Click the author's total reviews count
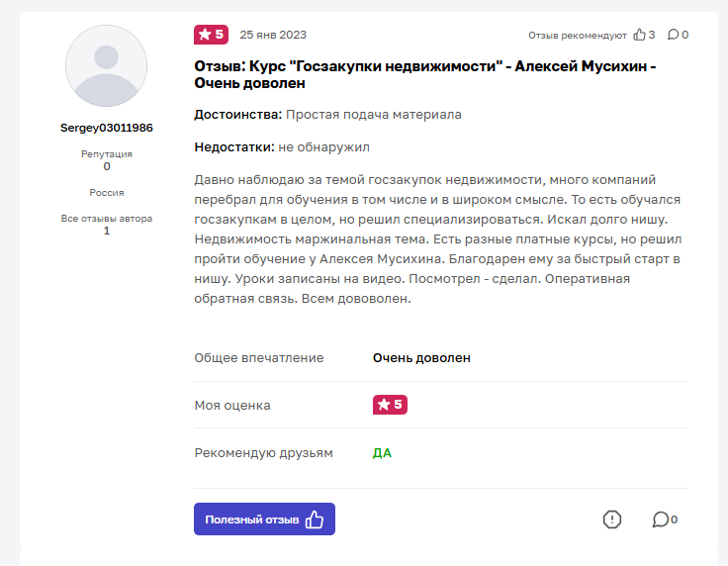The height and width of the screenshot is (566, 728). point(107,231)
